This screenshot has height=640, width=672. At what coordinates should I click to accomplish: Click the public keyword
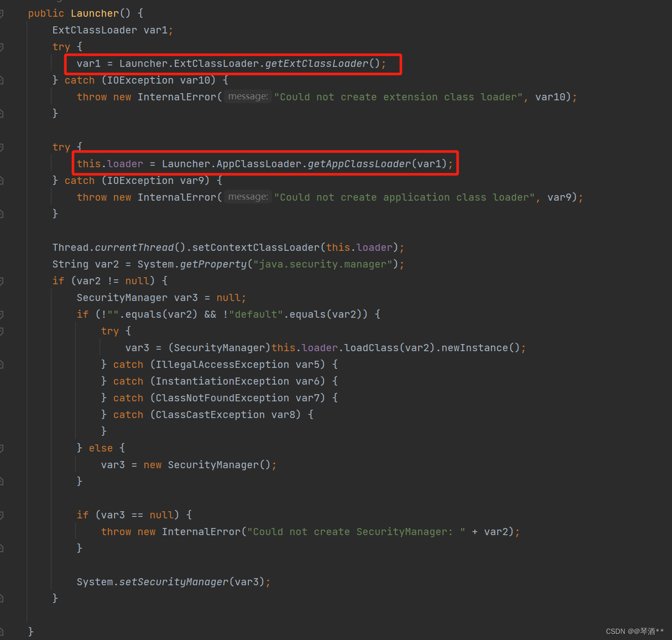(46, 14)
